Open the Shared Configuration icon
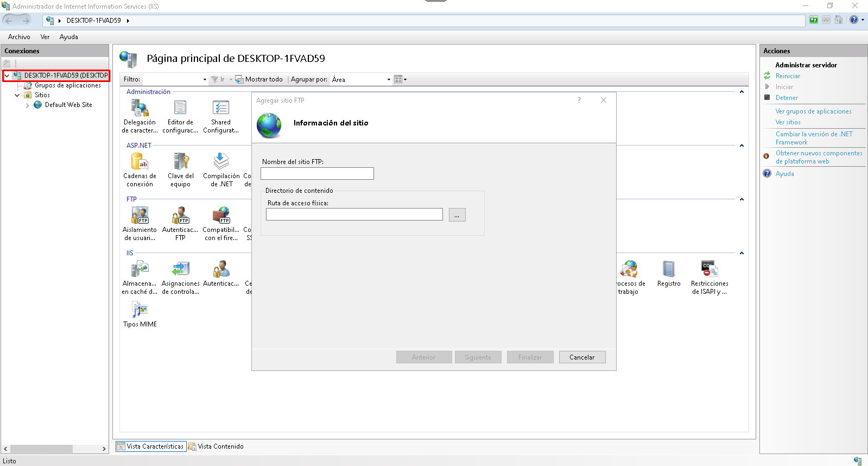868x466 pixels. (221, 109)
